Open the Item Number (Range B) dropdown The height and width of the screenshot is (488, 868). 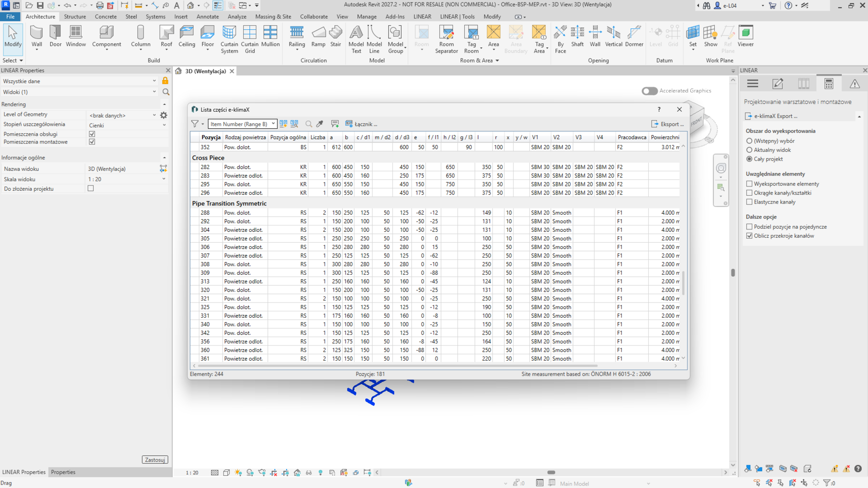[x=243, y=124]
